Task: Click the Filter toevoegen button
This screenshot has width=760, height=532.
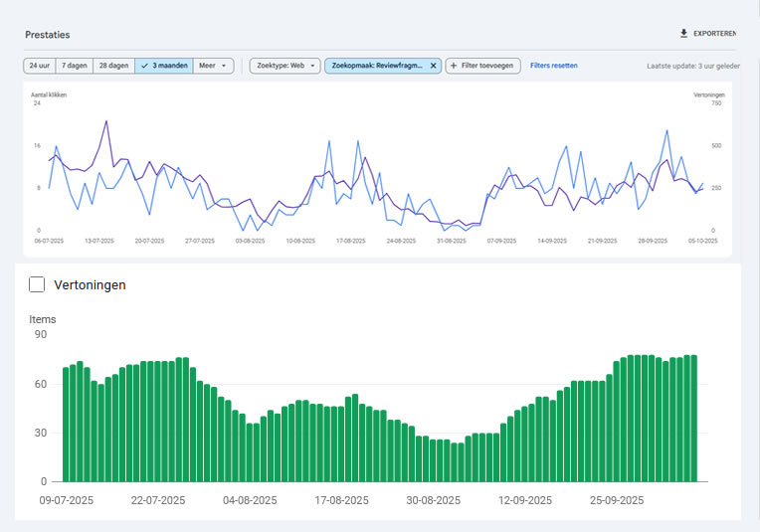Action: (482, 66)
